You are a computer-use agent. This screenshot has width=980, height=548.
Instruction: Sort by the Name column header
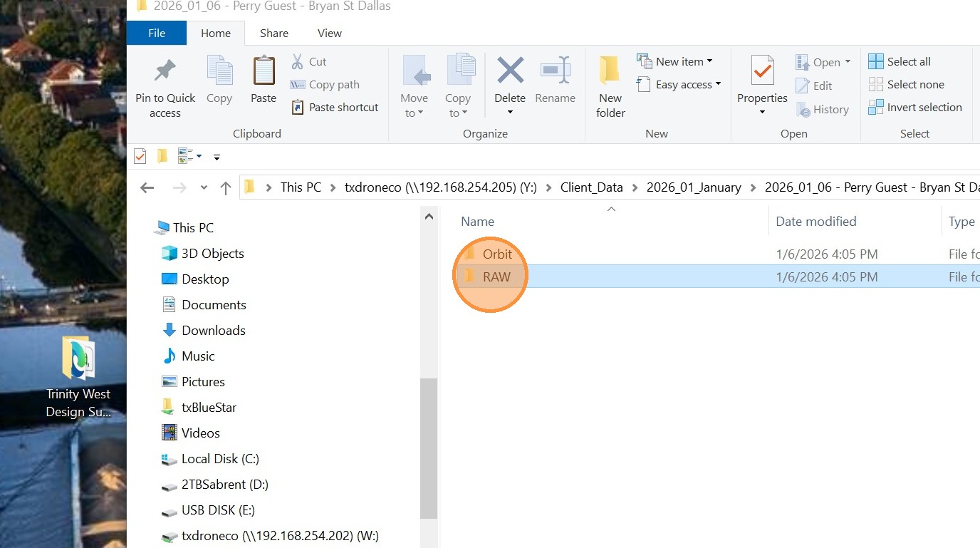click(477, 222)
